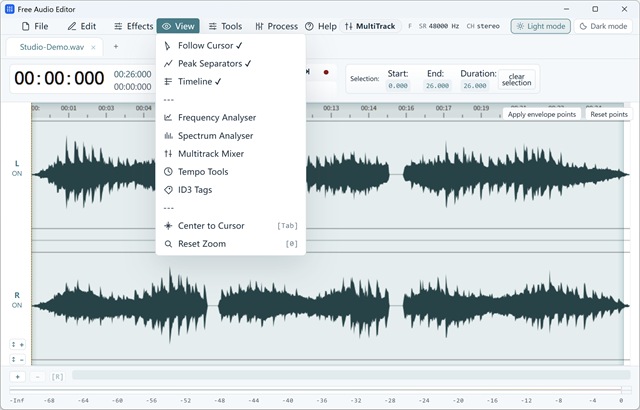
Task: Open ID3 Tags editor
Action: click(x=231, y=190)
